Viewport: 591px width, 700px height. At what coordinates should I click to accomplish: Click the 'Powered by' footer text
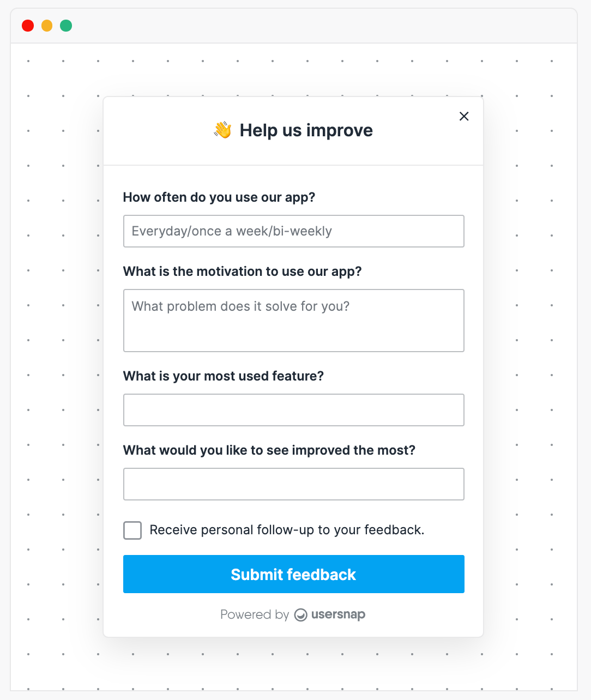255,614
